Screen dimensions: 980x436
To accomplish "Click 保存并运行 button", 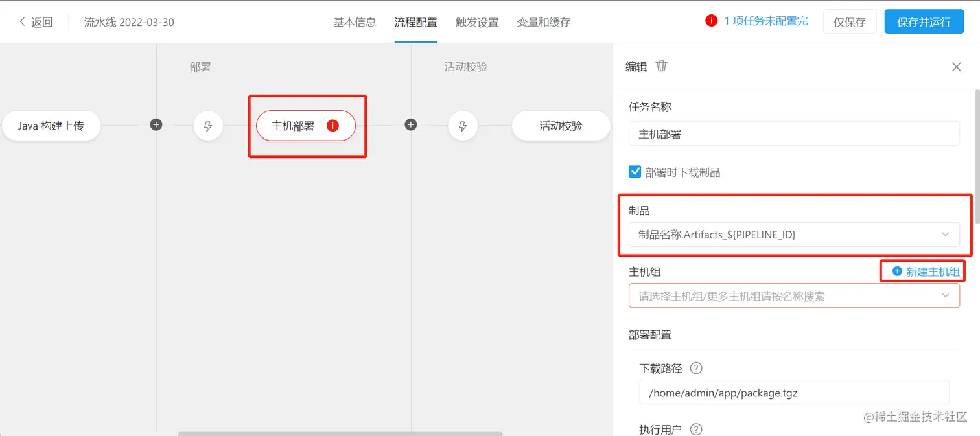I will coord(924,21).
